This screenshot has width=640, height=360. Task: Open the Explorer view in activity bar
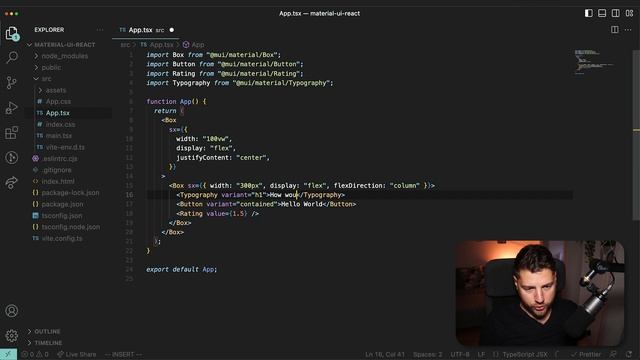click(12, 33)
